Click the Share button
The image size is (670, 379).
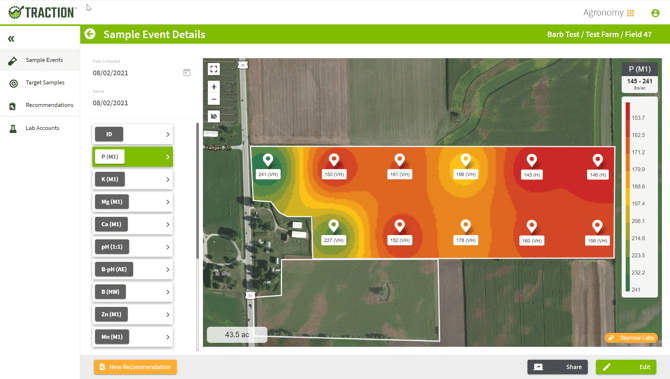pyautogui.click(x=557, y=367)
